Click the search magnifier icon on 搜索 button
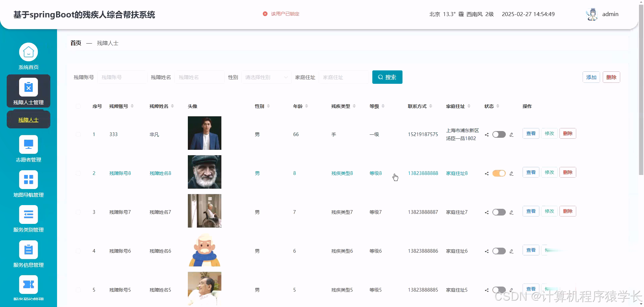Screen dimensions: 644x307 (x=380, y=77)
